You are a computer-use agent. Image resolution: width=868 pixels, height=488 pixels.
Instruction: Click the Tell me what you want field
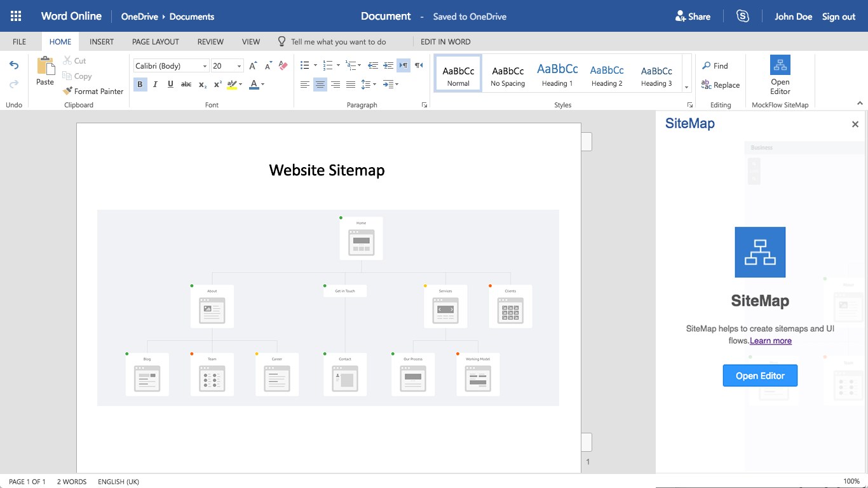tap(338, 42)
